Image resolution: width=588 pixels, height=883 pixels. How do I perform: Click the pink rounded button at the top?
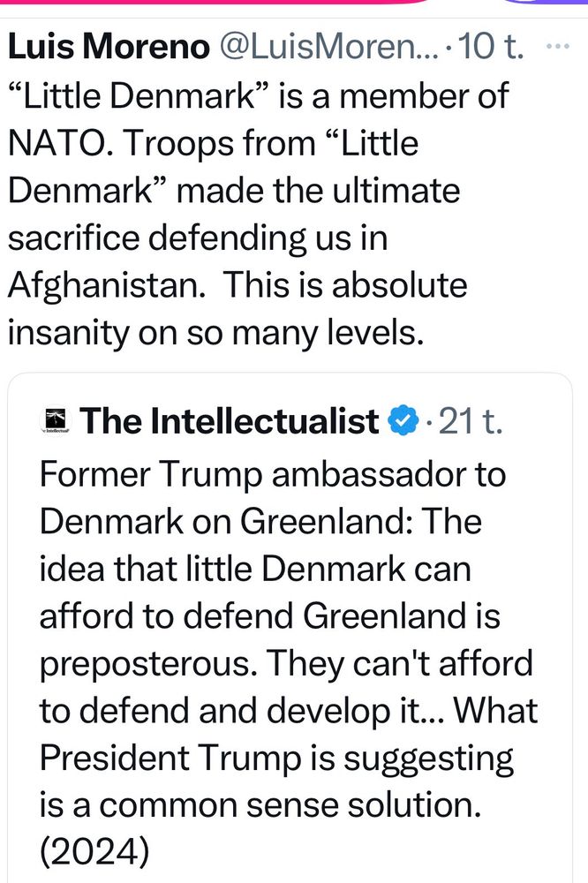click(x=221, y=3)
